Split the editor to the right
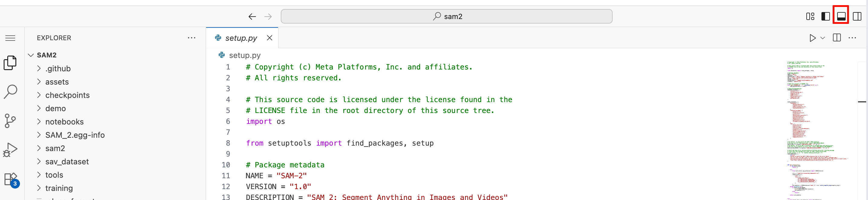Image resolution: width=868 pixels, height=200 pixels. (x=837, y=38)
